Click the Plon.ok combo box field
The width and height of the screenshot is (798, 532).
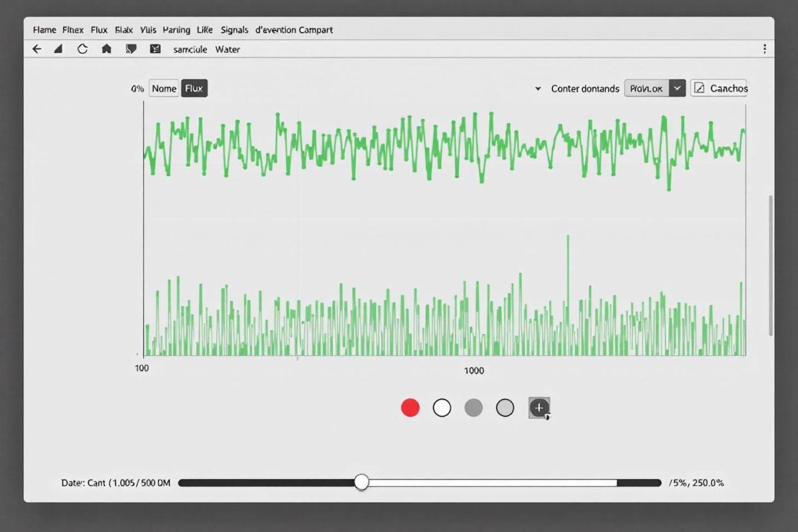(x=646, y=88)
